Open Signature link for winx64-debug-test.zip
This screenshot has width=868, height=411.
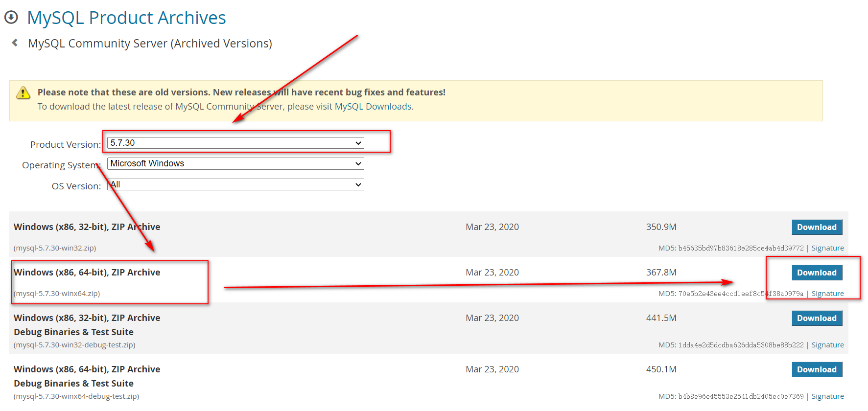pyautogui.click(x=828, y=396)
